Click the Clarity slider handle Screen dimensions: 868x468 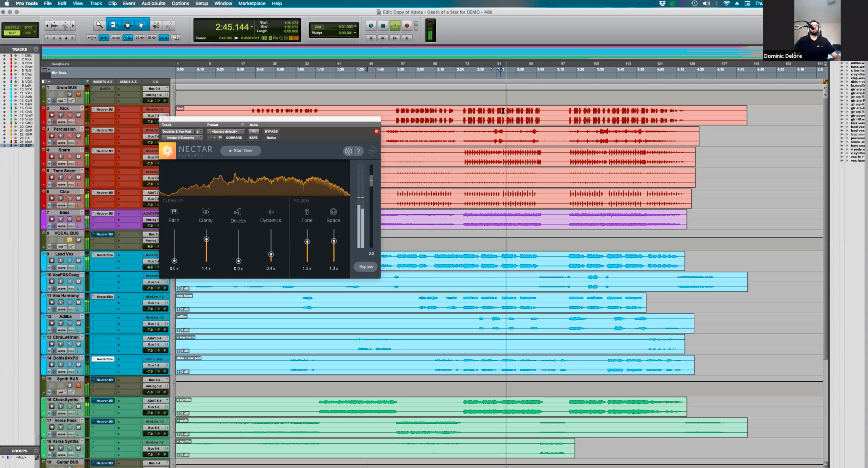pyautogui.click(x=206, y=239)
